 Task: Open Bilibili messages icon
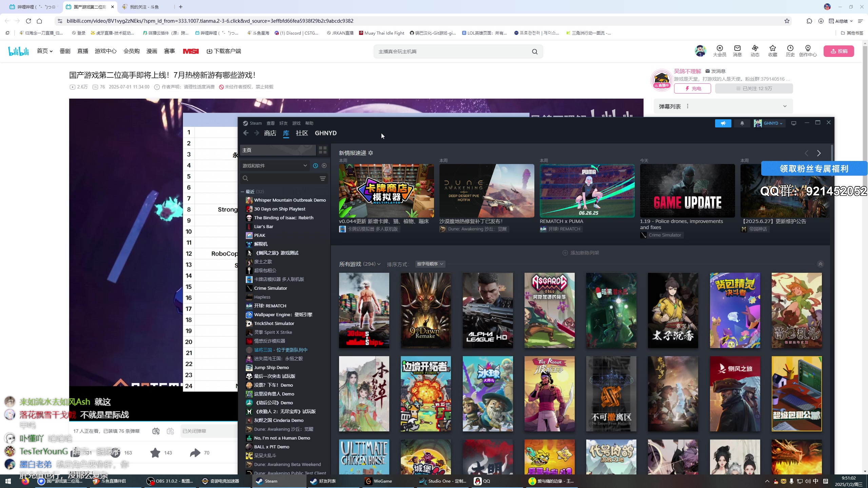(737, 51)
